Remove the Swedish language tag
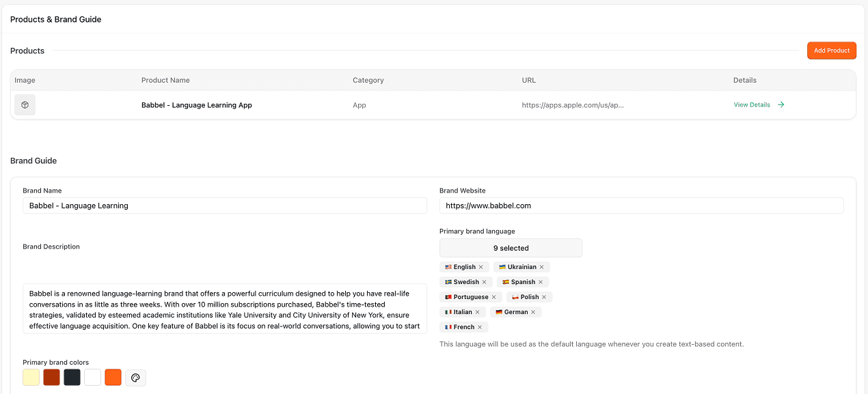This screenshot has height=394, width=868. point(485,282)
